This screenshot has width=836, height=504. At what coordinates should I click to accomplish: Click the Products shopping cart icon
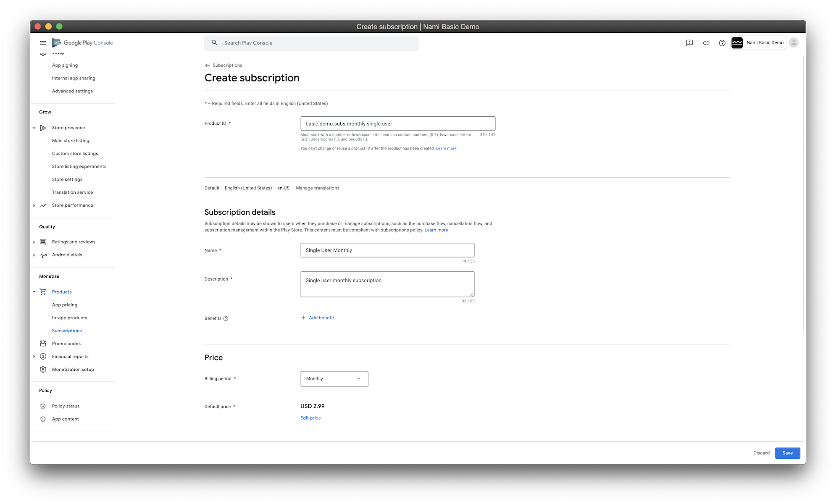coord(43,292)
